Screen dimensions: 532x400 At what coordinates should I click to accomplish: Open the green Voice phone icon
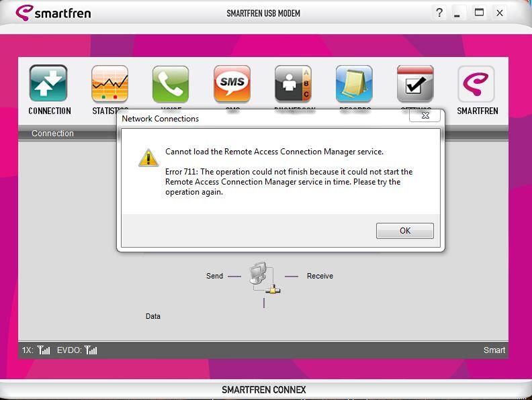coord(171,84)
